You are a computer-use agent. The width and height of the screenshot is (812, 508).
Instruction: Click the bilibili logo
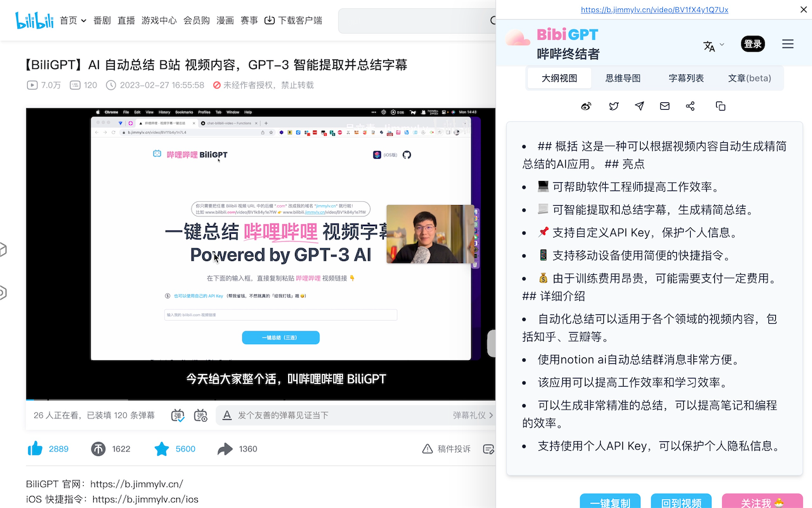tap(34, 20)
